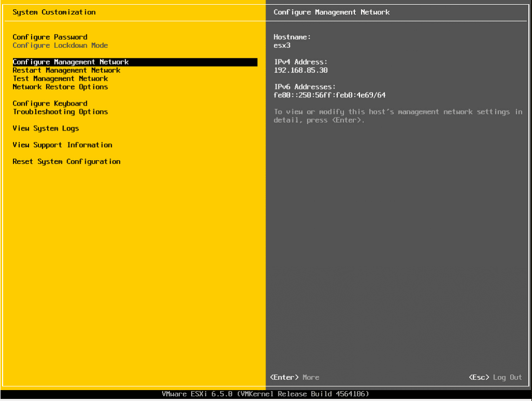
Task: Open Troubleshooting Options
Action: click(60, 112)
